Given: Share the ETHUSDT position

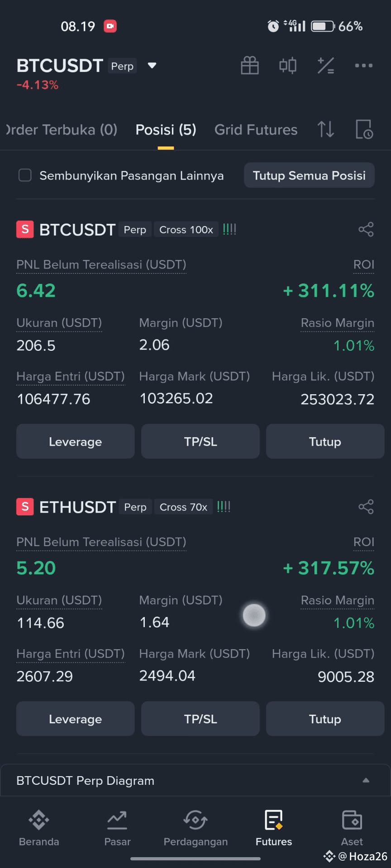Looking at the screenshot, I should pyautogui.click(x=366, y=507).
